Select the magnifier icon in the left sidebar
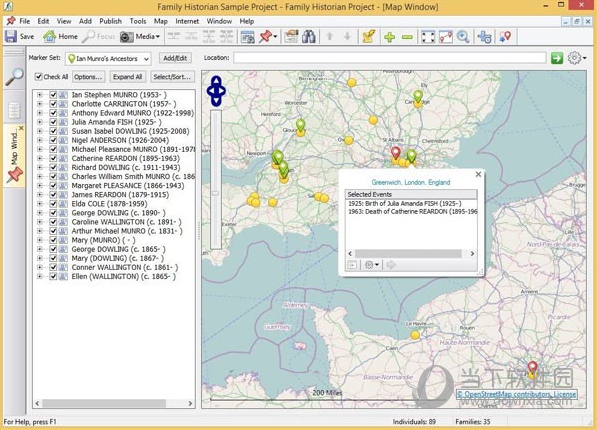The image size is (597, 430). click(x=14, y=77)
